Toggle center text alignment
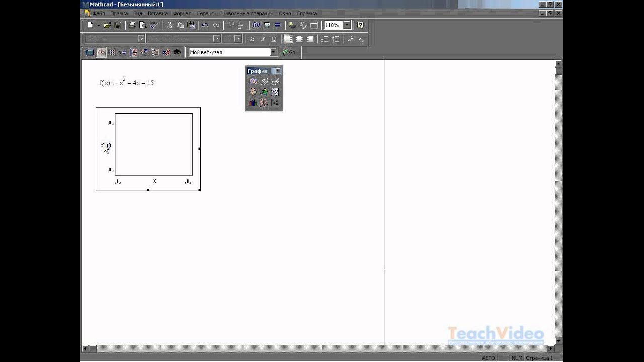This screenshot has width=644, height=362. (x=299, y=39)
